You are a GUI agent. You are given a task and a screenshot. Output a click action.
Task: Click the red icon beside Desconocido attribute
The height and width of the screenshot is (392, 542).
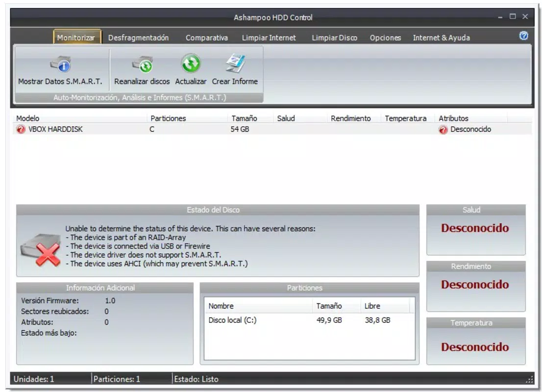point(443,130)
